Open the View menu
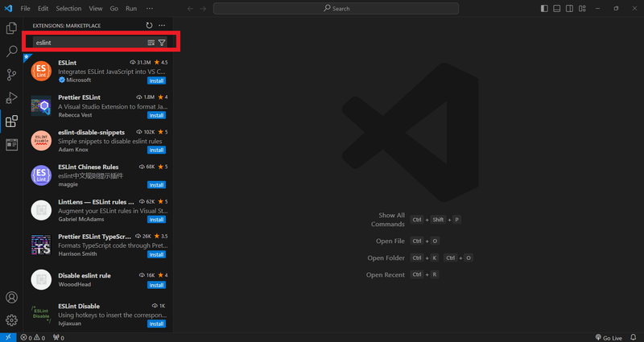This screenshot has width=644, height=342. coord(96,9)
